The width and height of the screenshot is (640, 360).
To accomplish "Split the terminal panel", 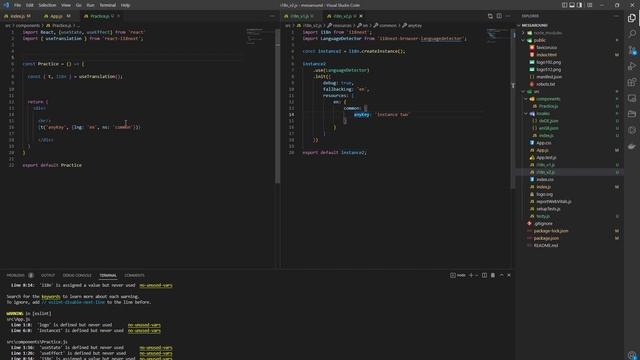I will [484, 276].
